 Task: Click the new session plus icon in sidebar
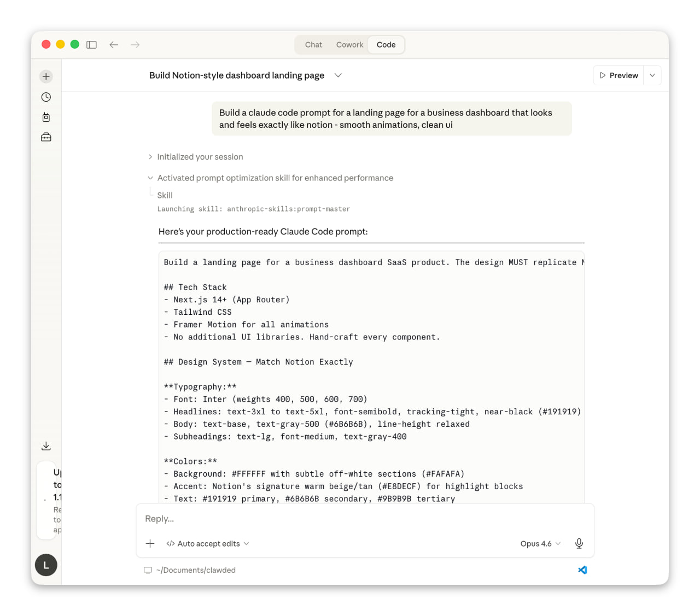click(x=46, y=77)
